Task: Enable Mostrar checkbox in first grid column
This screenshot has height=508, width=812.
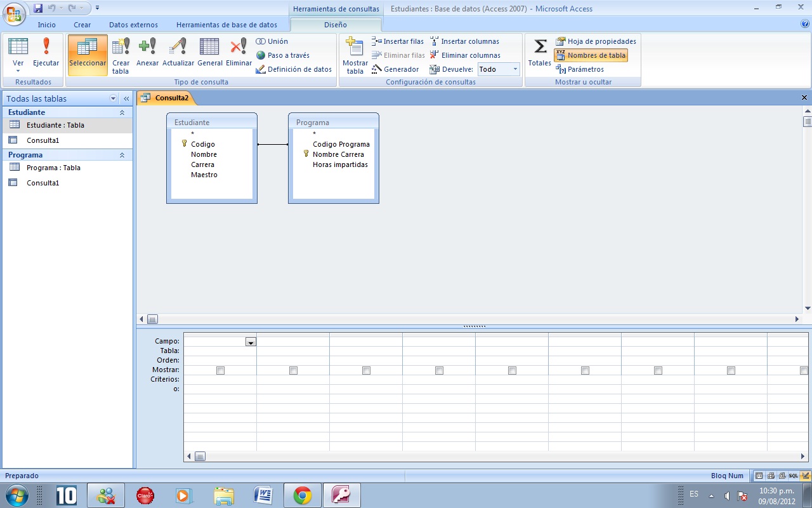Action: (x=220, y=370)
